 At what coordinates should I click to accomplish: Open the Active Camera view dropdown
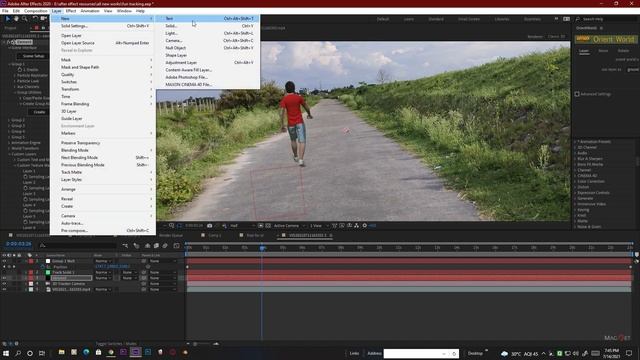289,226
